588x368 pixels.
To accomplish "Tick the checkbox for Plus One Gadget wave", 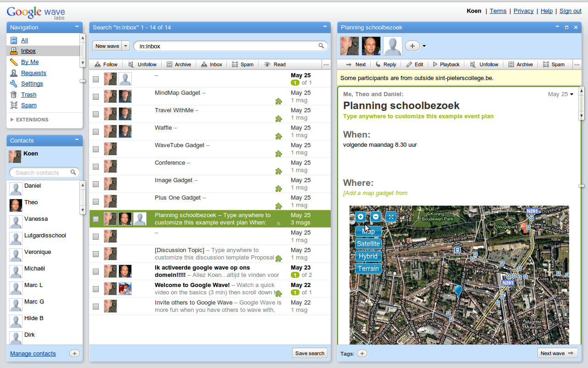I will pyautogui.click(x=96, y=201).
